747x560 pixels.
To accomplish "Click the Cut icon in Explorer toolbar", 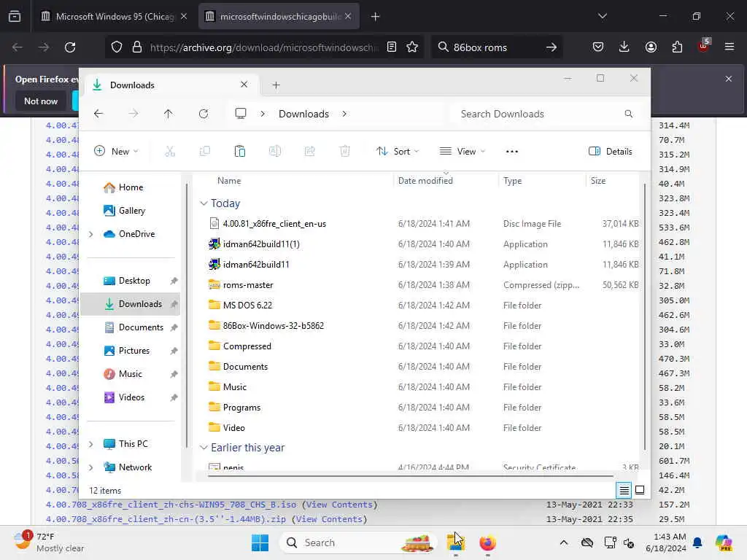I will (169, 152).
